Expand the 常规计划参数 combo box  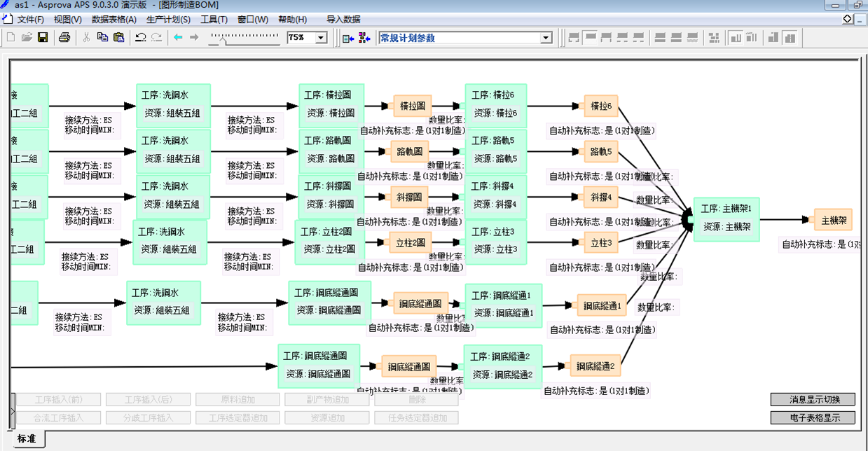point(546,38)
